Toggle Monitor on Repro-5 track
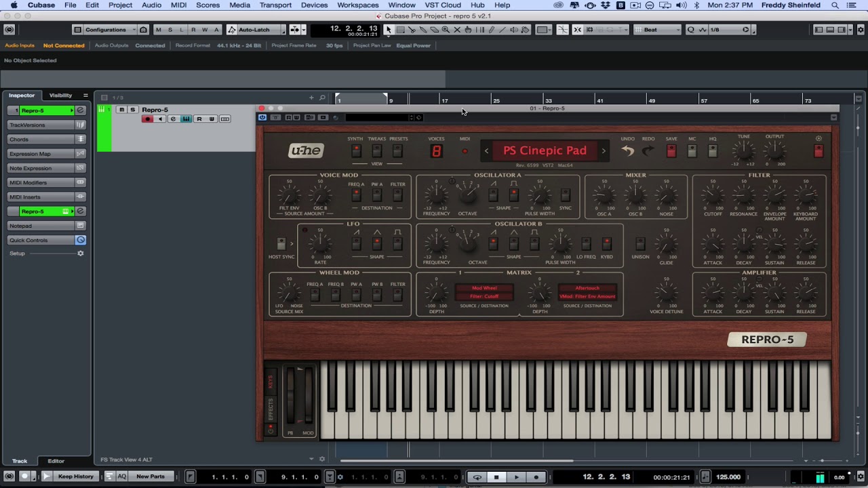 (x=160, y=119)
